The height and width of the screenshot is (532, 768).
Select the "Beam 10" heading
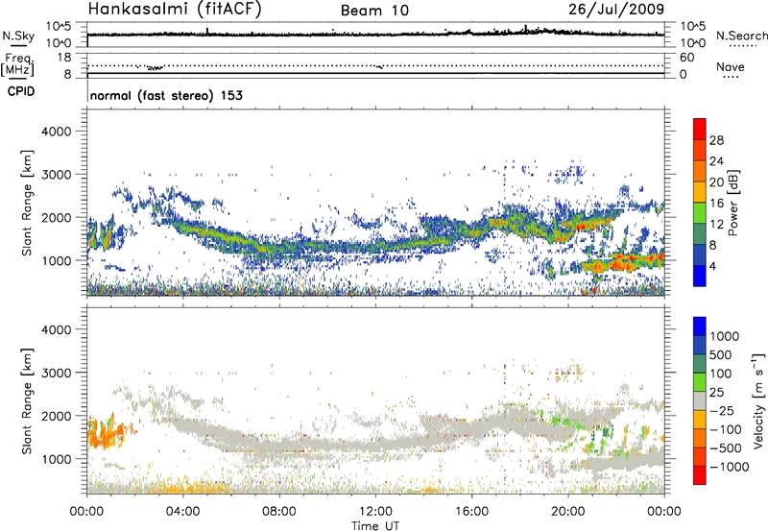click(374, 11)
